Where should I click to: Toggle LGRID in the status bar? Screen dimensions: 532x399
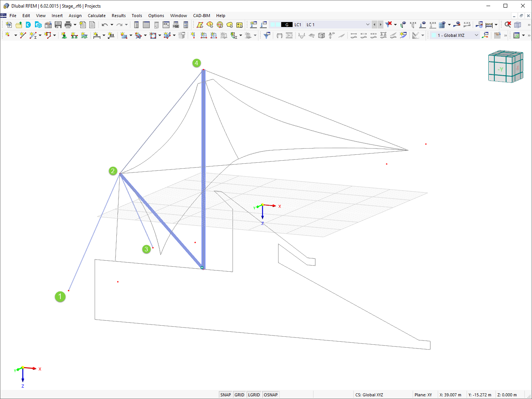pyautogui.click(x=254, y=395)
